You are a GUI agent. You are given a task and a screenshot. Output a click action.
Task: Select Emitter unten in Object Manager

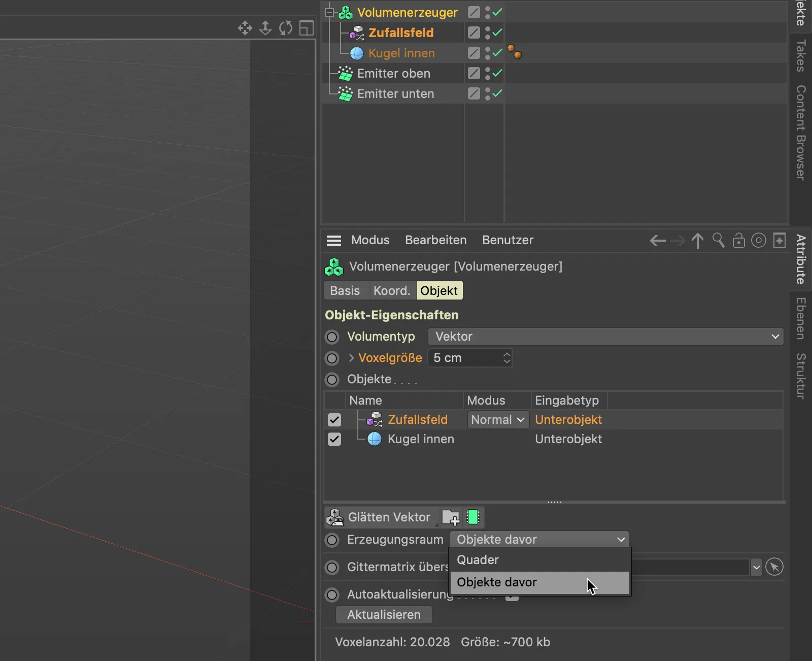pyautogui.click(x=396, y=94)
